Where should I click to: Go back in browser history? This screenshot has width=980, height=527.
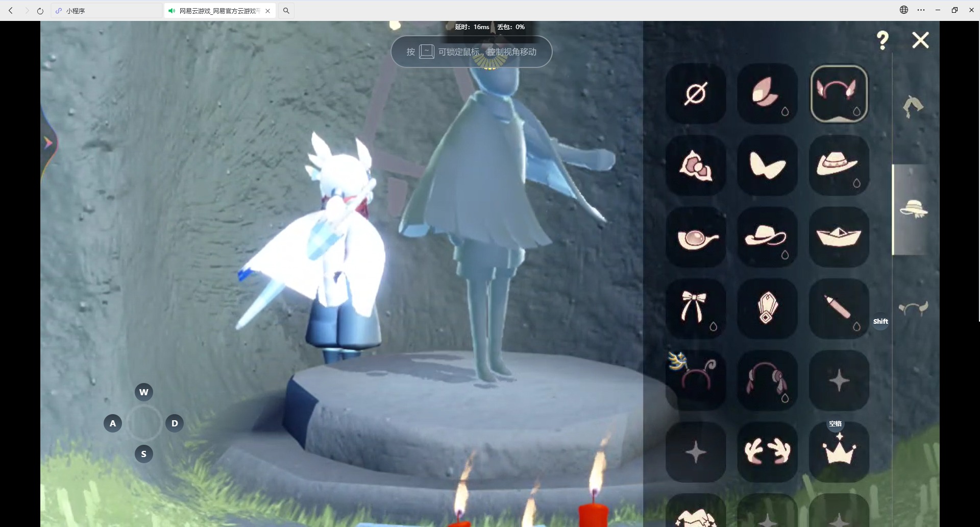pos(11,11)
